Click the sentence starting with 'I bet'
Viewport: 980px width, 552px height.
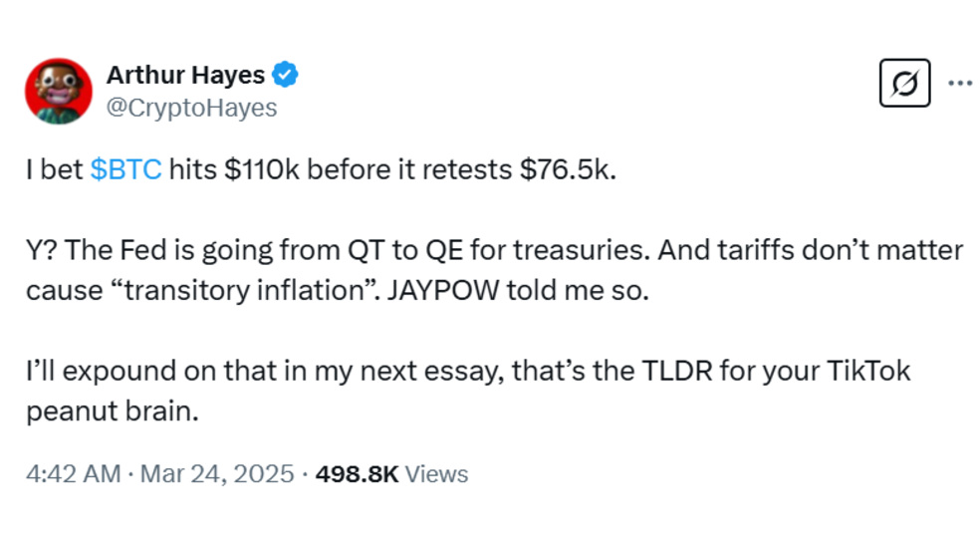click(x=322, y=169)
